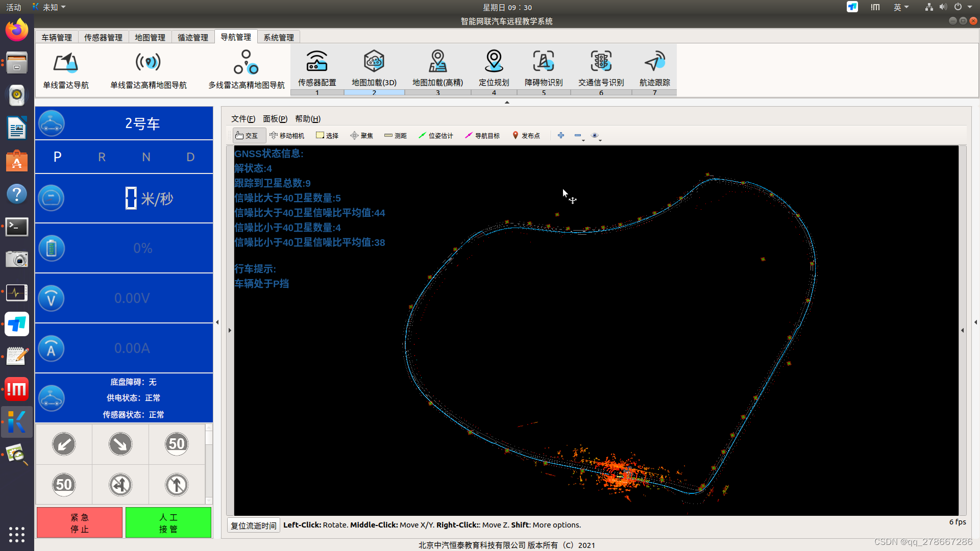The width and height of the screenshot is (980, 551).
Task: Open 航迹跟踪 step
Action: pyautogui.click(x=655, y=69)
